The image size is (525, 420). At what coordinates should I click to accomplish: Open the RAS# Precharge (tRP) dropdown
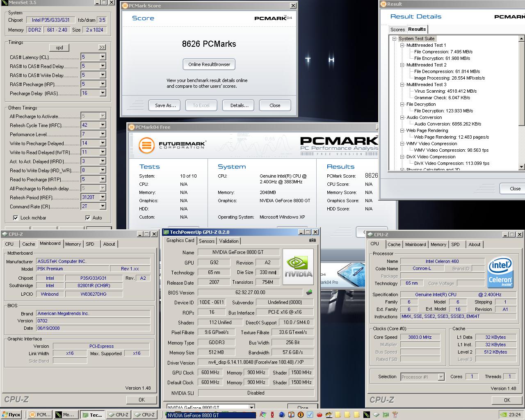coord(103,84)
